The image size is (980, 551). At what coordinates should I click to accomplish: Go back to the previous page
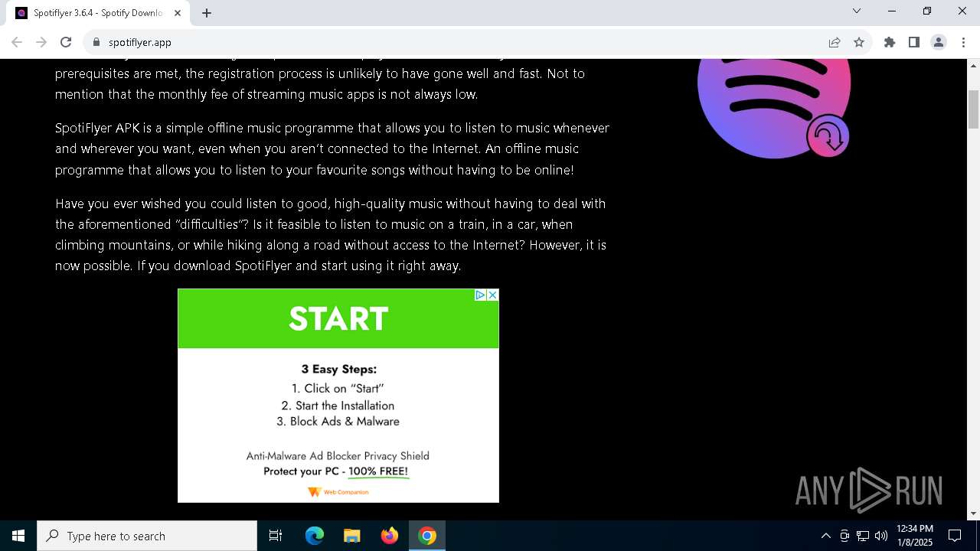coord(17,42)
